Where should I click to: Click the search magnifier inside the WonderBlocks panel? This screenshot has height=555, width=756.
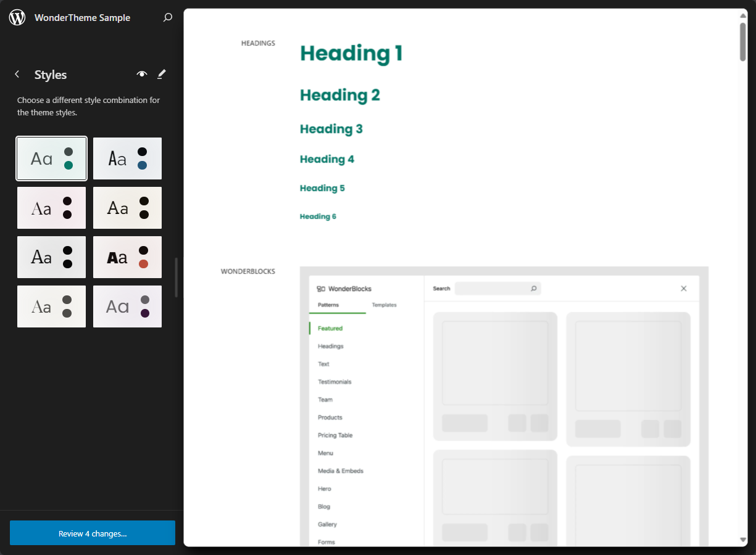pyautogui.click(x=533, y=288)
